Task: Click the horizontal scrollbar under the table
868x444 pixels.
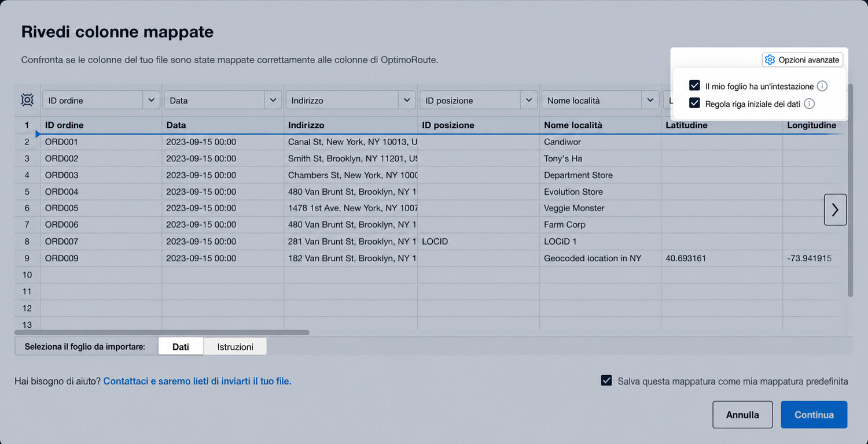Action: (162, 332)
